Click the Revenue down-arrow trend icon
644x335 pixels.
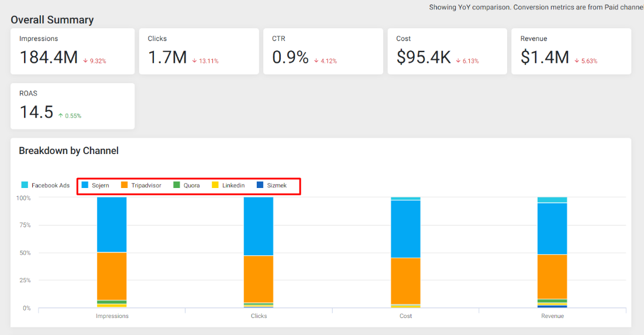tap(577, 61)
